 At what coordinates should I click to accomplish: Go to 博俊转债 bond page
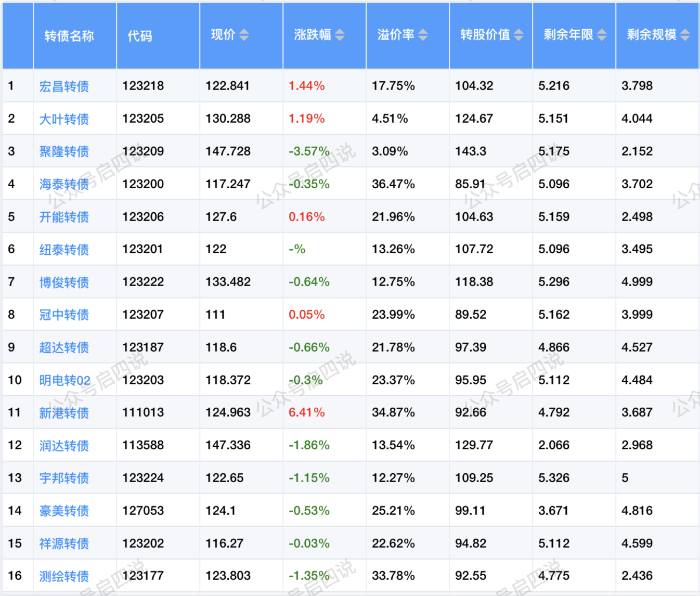coord(64,282)
